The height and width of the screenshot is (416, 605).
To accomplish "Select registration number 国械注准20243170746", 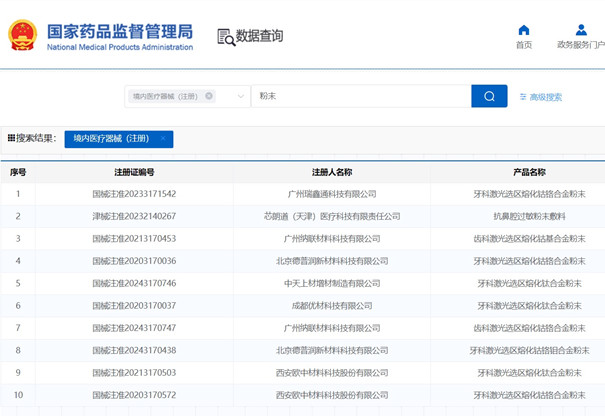I will 134,283.
